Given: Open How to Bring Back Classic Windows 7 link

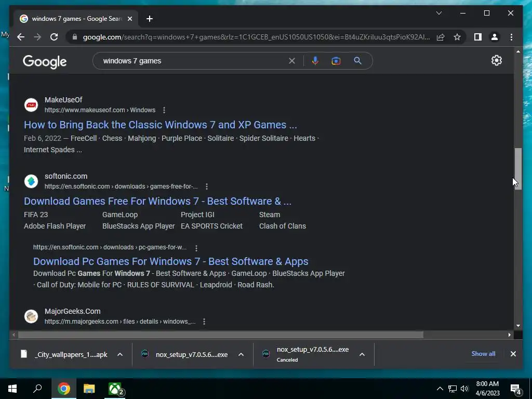Looking at the screenshot, I should [160, 125].
